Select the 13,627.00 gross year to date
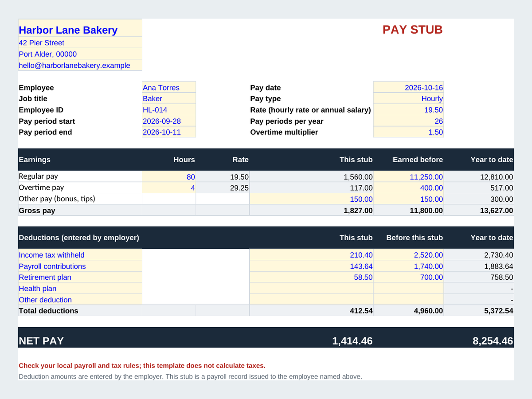Image resolution: width=532 pixels, height=399 pixels. pos(479,210)
